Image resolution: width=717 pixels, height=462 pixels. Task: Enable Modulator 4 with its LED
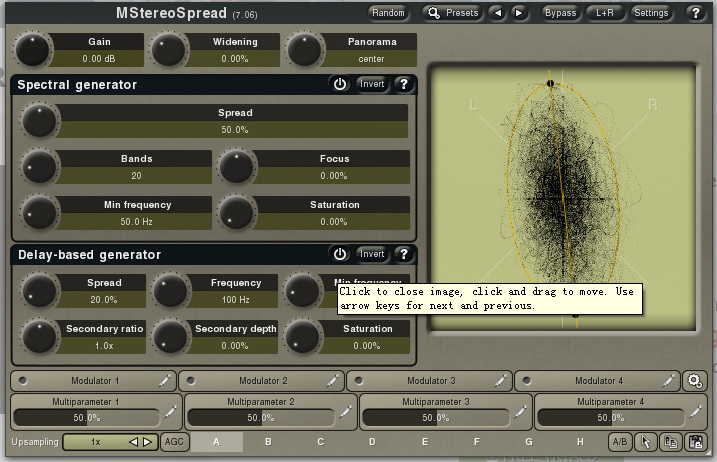tap(527, 381)
